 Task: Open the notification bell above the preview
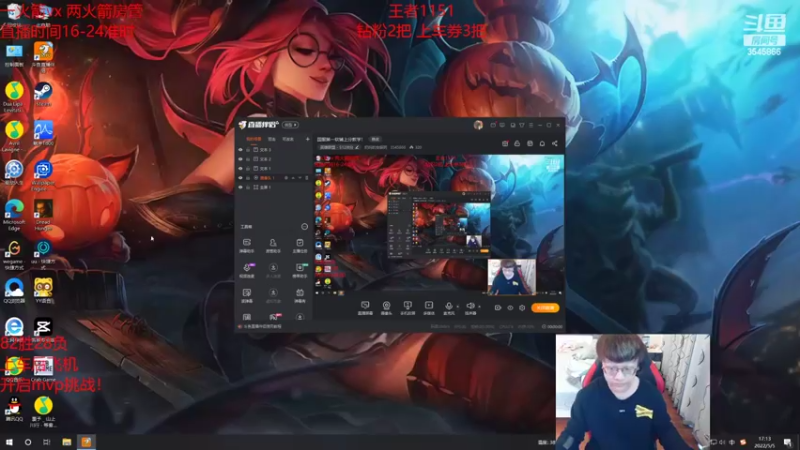pyautogui.click(x=542, y=144)
